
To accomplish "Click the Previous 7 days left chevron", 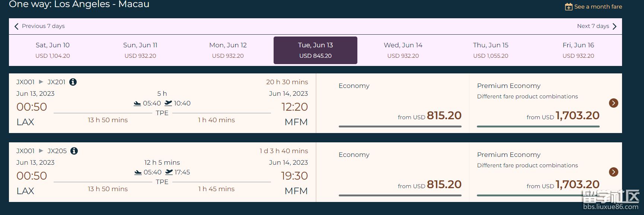I will click(x=16, y=26).
